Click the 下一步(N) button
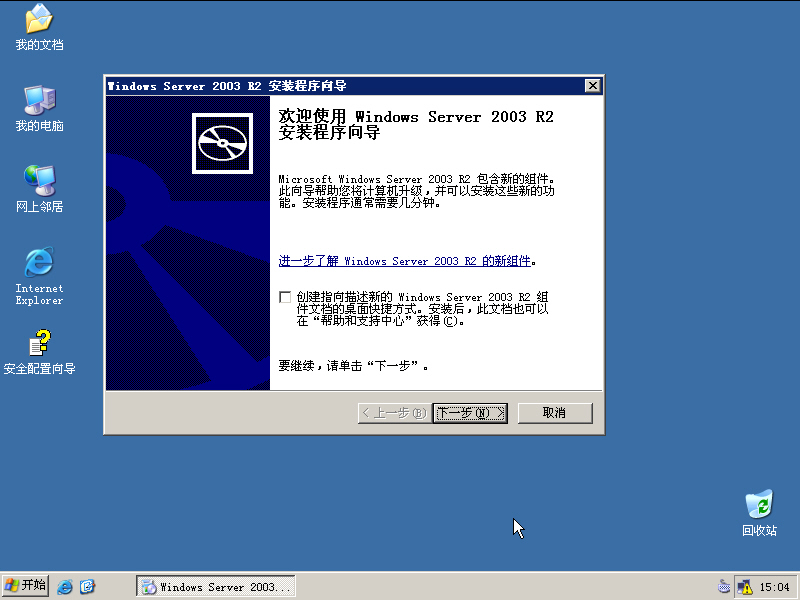Viewport: 800px width, 600px height. [470, 413]
